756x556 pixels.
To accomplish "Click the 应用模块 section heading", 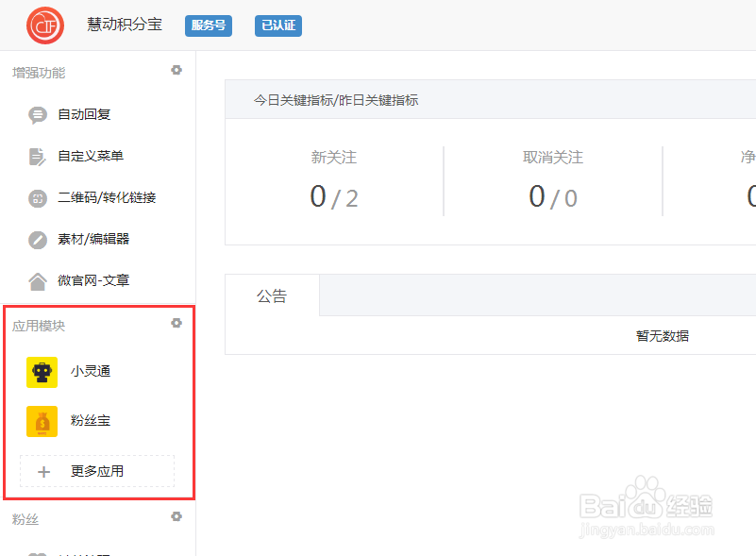I will click(x=39, y=326).
